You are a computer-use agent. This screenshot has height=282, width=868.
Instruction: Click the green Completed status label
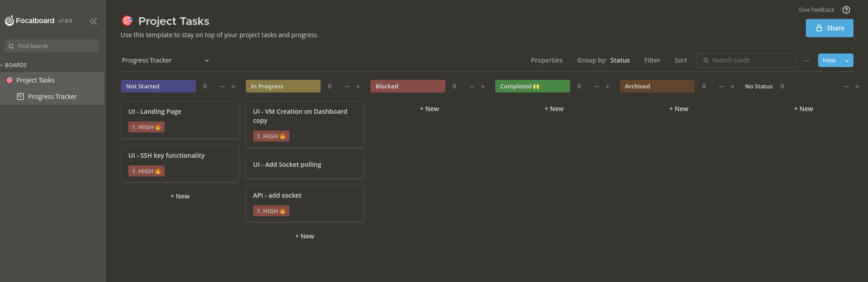[x=532, y=86]
